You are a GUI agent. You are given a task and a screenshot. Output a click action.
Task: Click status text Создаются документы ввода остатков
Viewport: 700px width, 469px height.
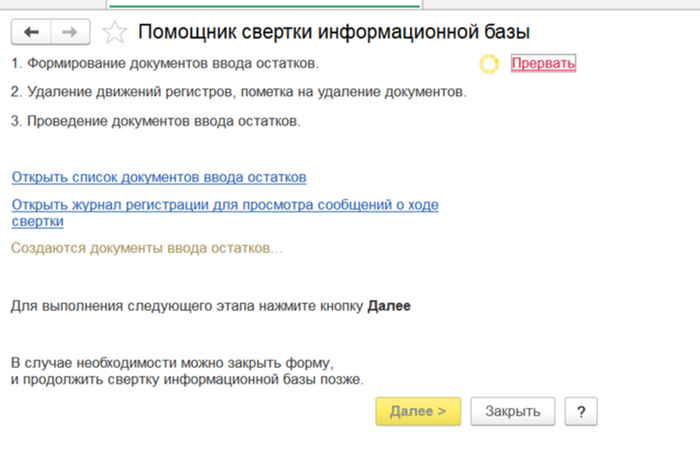coord(147,247)
